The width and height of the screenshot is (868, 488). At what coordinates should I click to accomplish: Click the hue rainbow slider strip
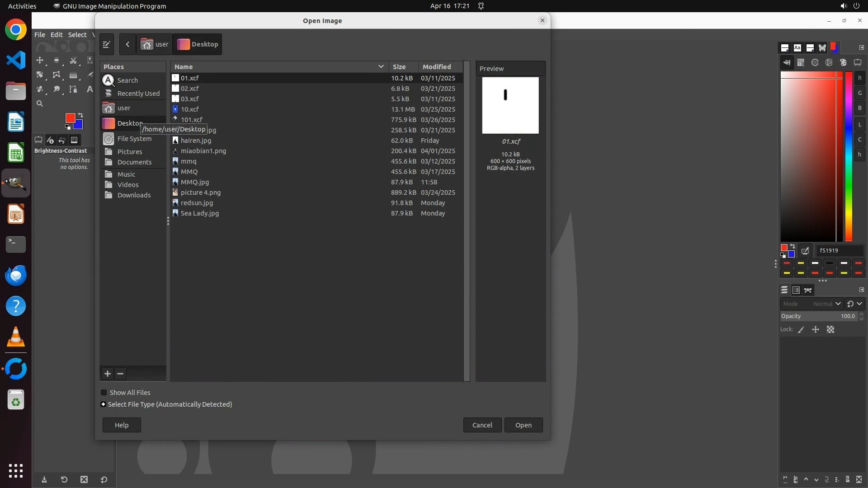849,156
